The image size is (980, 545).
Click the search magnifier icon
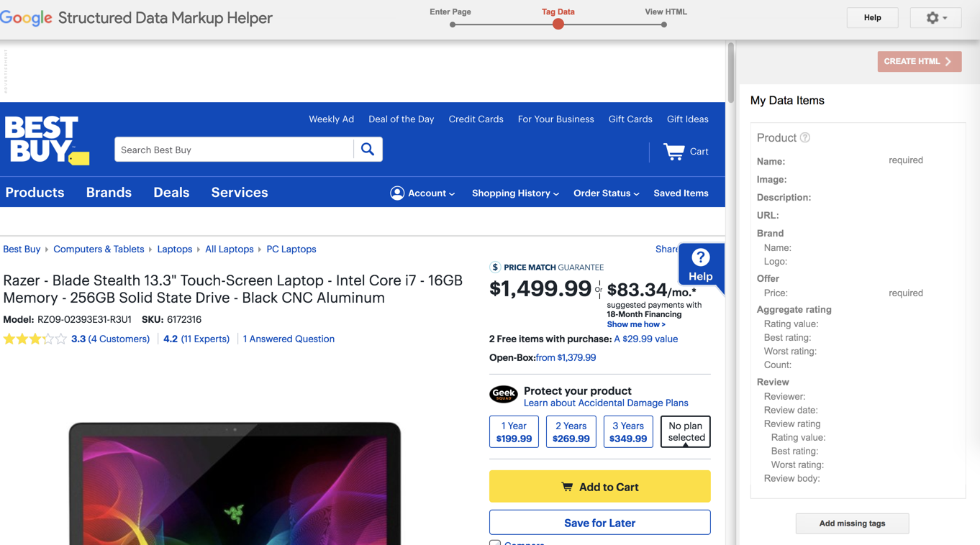pos(368,150)
